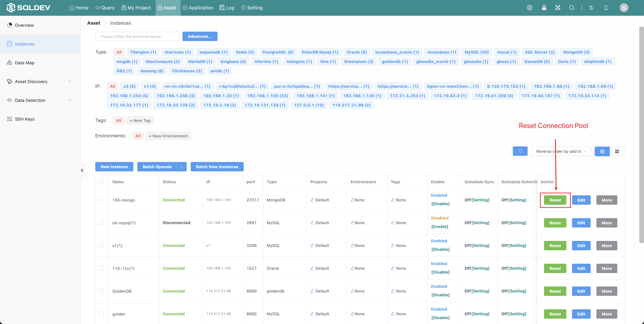This screenshot has width=644, height=324.
Task: Open Data Map in sidebar
Action: (40, 63)
